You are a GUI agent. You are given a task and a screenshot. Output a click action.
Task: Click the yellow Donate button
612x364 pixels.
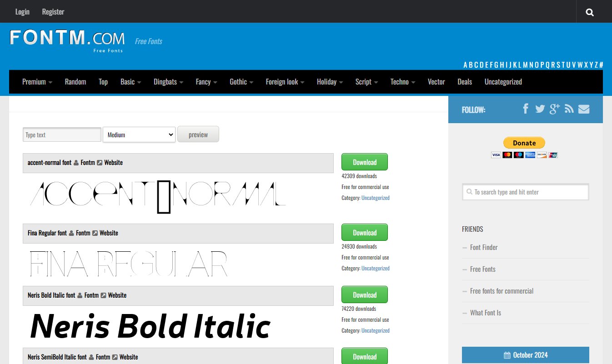[524, 143]
